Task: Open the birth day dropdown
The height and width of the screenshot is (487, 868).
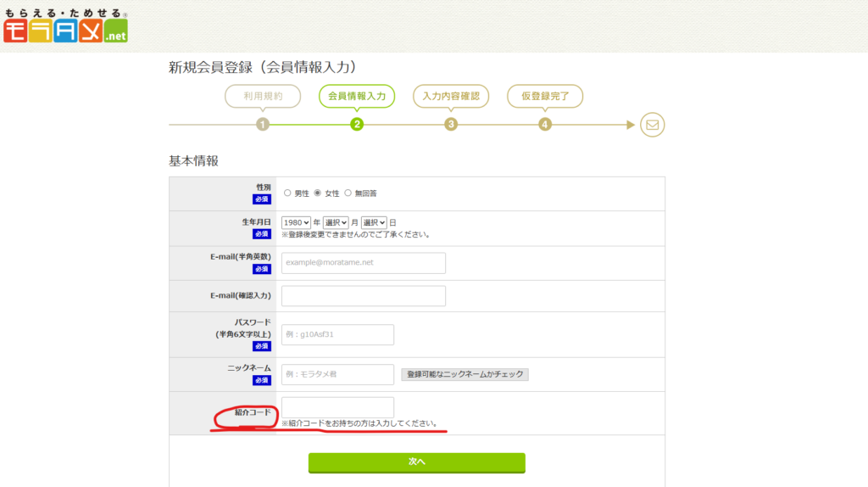Action: [x=374, y=222]
